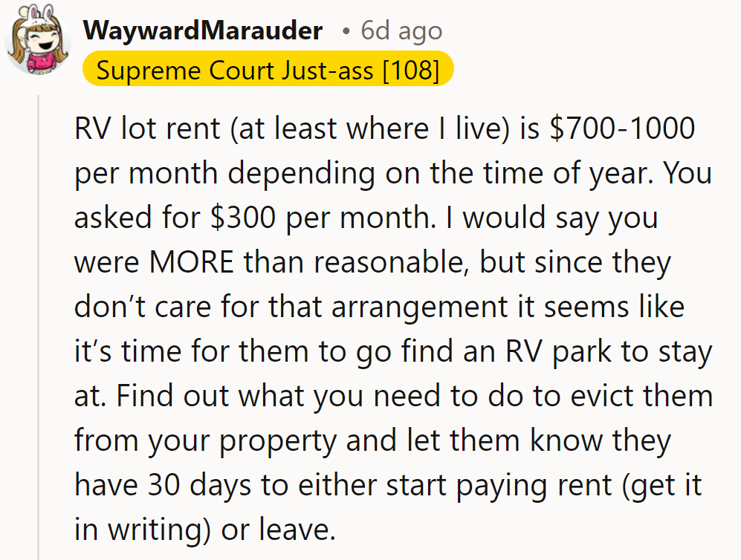Viewport: 741px width, 560px height.
Task: Click the text "$700-1000" in the comment
Action: click(622, 128)
